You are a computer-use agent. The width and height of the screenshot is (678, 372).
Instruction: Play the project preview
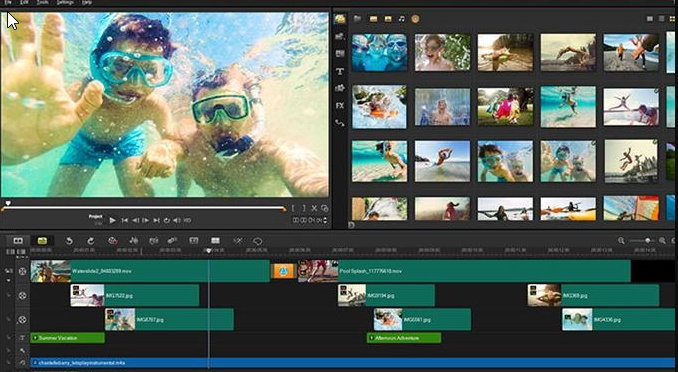112,220
